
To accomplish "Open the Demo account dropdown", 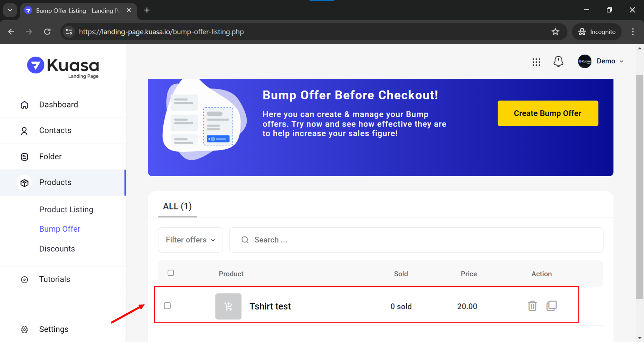I will click(x=601, y=61).
